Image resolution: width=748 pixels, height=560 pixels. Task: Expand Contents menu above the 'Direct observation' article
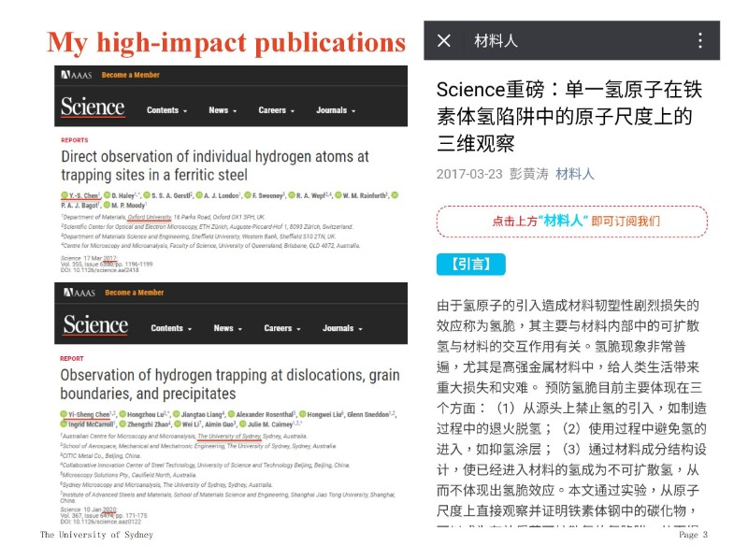(x=167, y=110)
